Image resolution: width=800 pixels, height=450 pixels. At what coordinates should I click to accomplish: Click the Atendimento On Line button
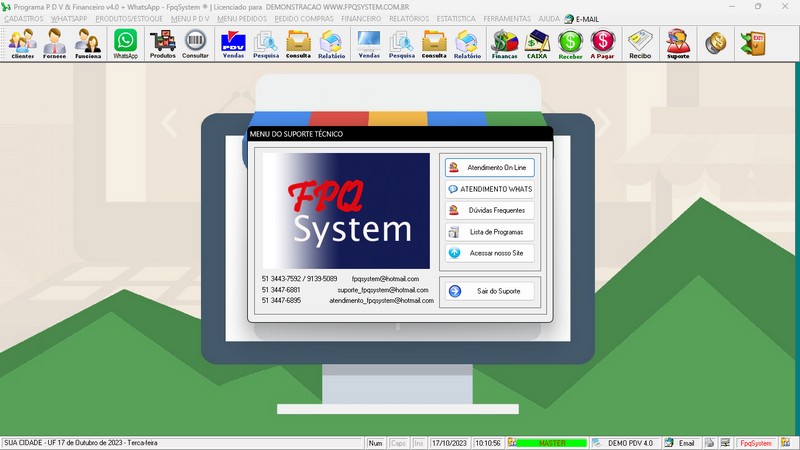[490, 167]
